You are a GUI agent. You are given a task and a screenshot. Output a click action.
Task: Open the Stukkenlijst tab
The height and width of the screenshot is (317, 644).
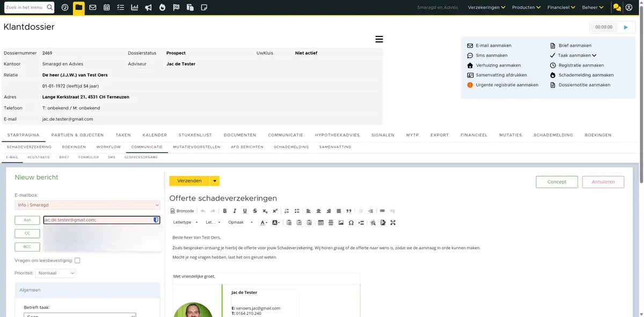tap(195, 135)
